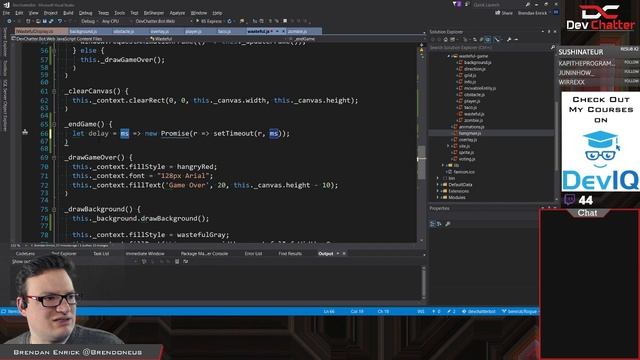The image size is (640, 360).
Task: Open the Project menu
Action: 51,13
